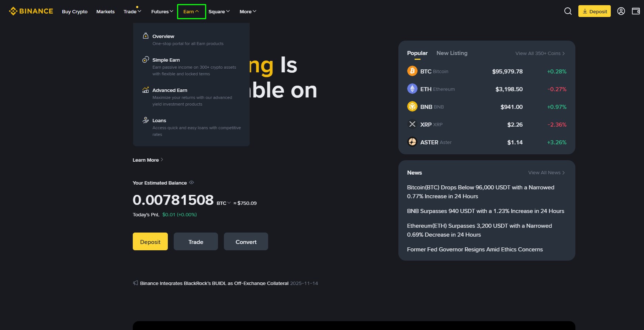Image resolution: width=644 pixels, height=330 pixels.
Task: Open the BTC balance currency dropdown
Action: click(224, 203)
